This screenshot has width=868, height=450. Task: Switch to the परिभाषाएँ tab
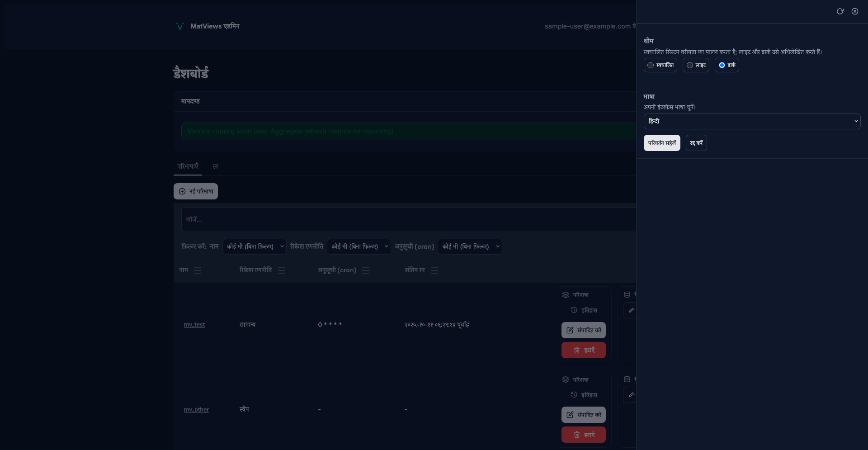[x=188, y=166]
